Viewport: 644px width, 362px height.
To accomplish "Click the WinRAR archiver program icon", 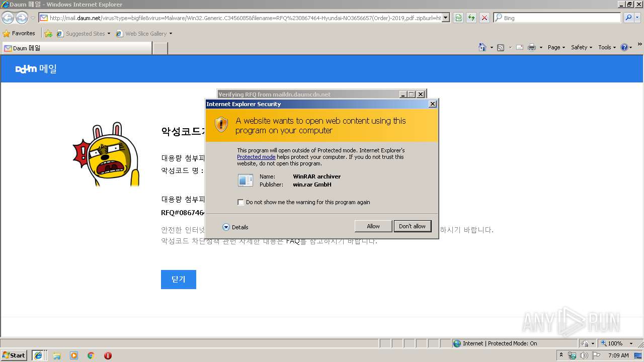I will (x=246, y=180).
